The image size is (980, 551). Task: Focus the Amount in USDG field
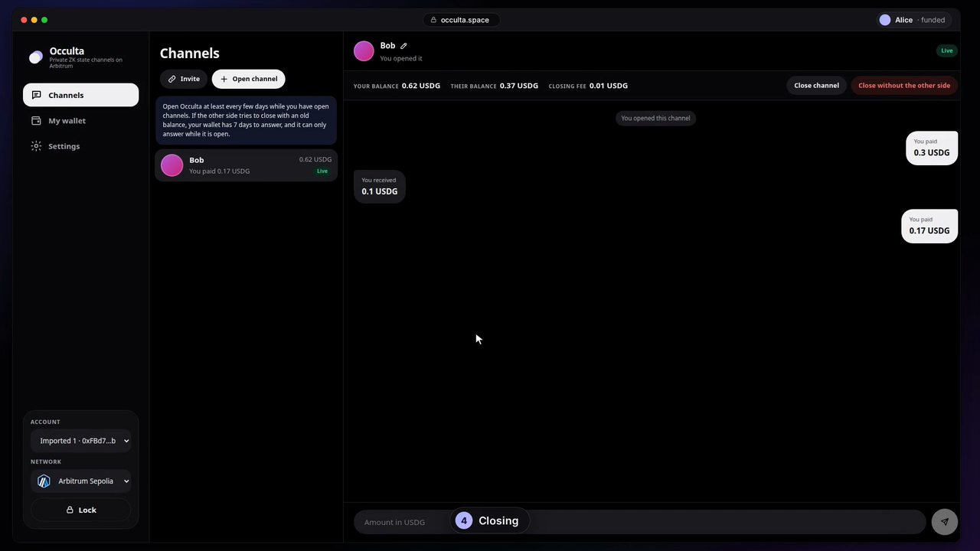pyautogui.click(x=640, y=522)
